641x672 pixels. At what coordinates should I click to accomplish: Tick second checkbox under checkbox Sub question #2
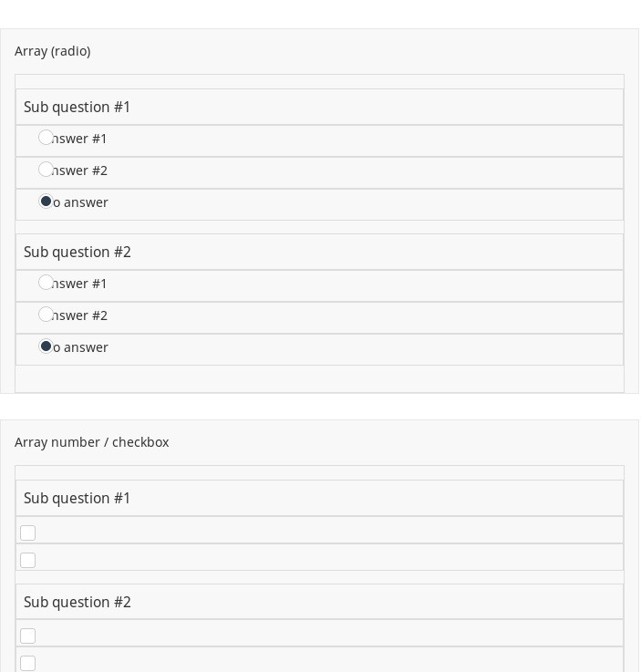(27, 663)
